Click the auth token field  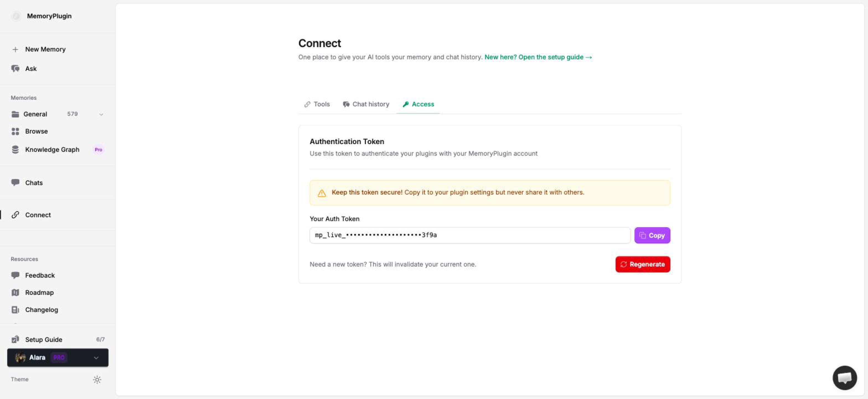coord(470,235)
